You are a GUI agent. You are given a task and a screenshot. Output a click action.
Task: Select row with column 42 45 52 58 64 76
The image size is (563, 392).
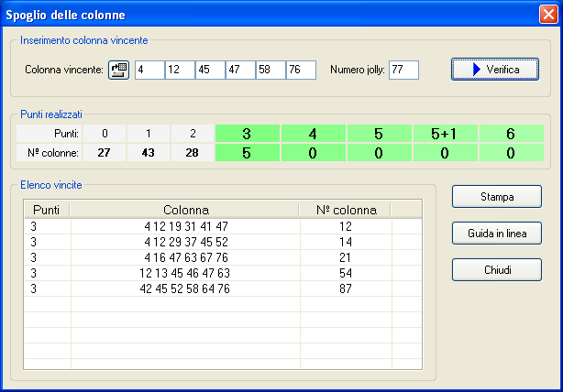(223, 289)
